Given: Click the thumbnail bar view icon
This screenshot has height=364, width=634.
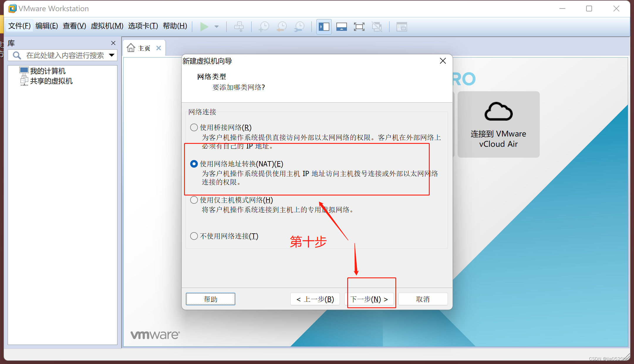Looking at the screenshot, I should [x=342, y=27].
